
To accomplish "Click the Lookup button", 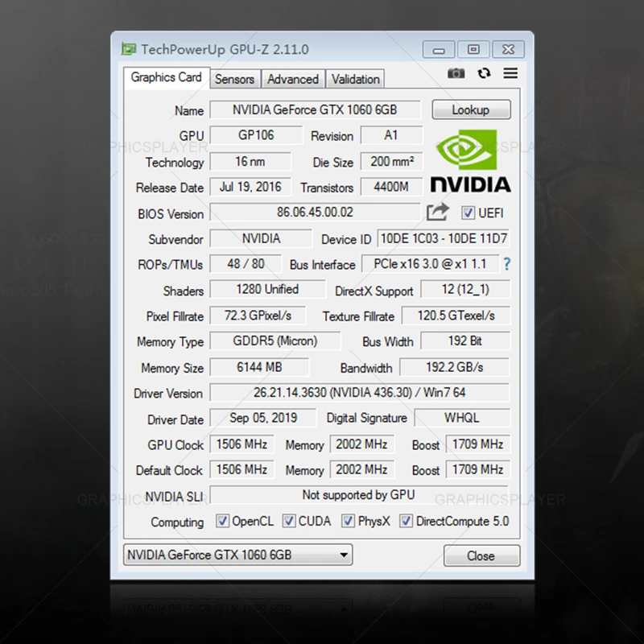I will tap(471, 109).
